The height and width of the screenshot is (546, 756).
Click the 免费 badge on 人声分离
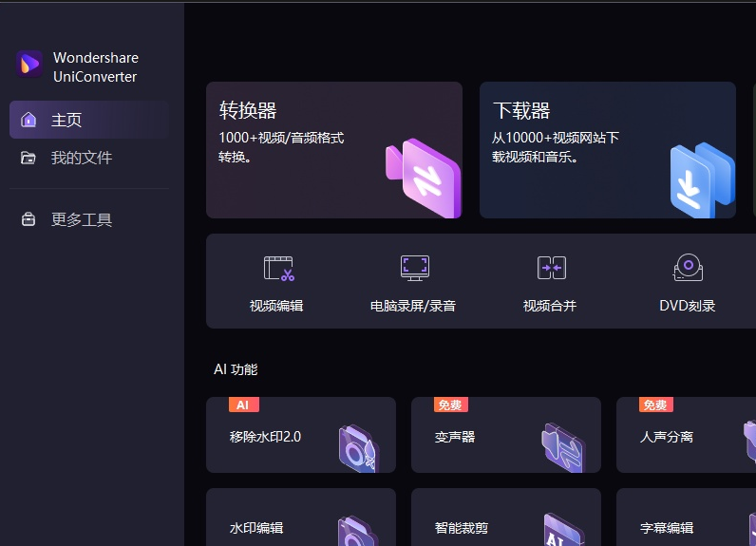point(656,405)
